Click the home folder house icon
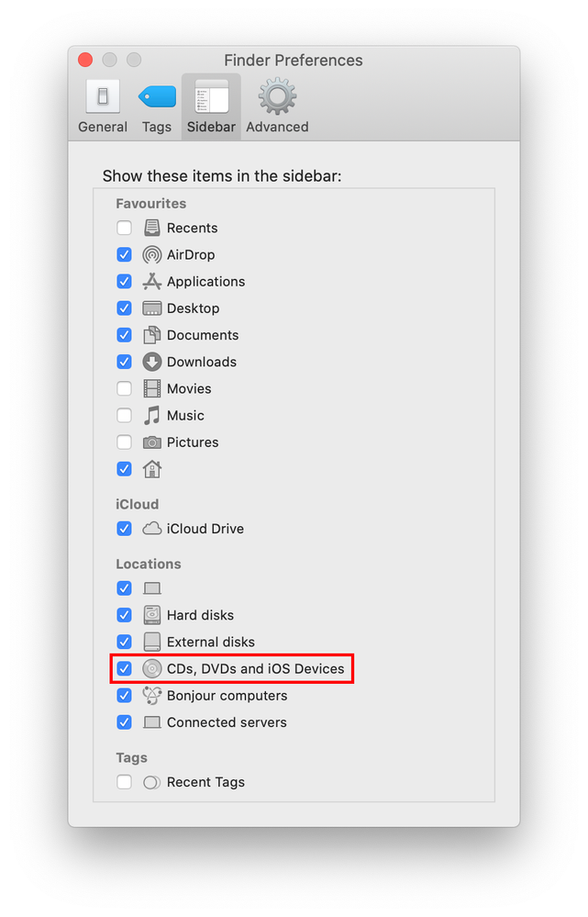 pyautogui.click(x=152, y=469)
